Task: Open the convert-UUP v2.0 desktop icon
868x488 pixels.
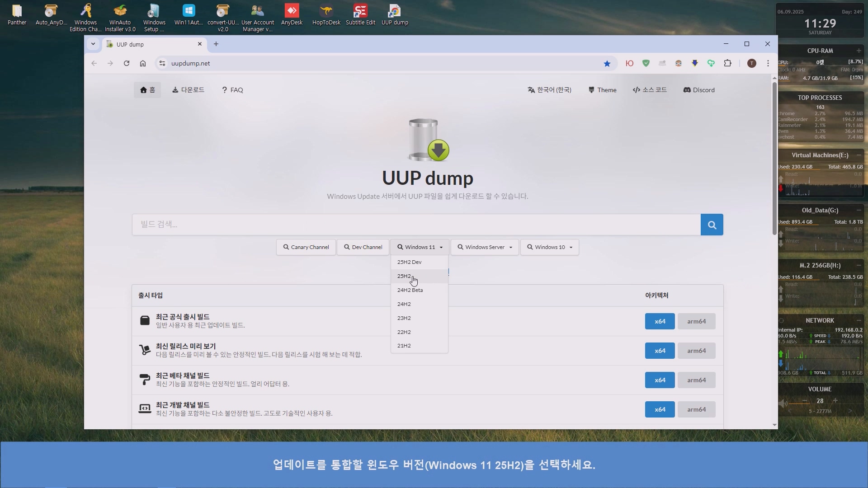Action: 223,18
